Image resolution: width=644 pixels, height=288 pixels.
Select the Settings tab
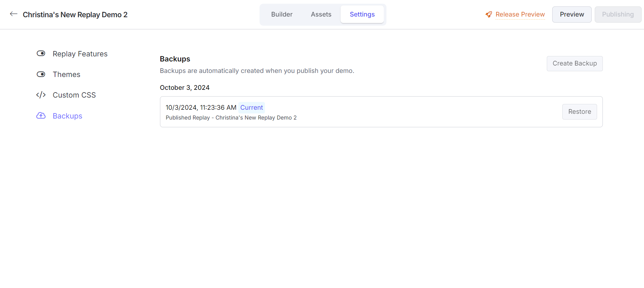point(362,15)
